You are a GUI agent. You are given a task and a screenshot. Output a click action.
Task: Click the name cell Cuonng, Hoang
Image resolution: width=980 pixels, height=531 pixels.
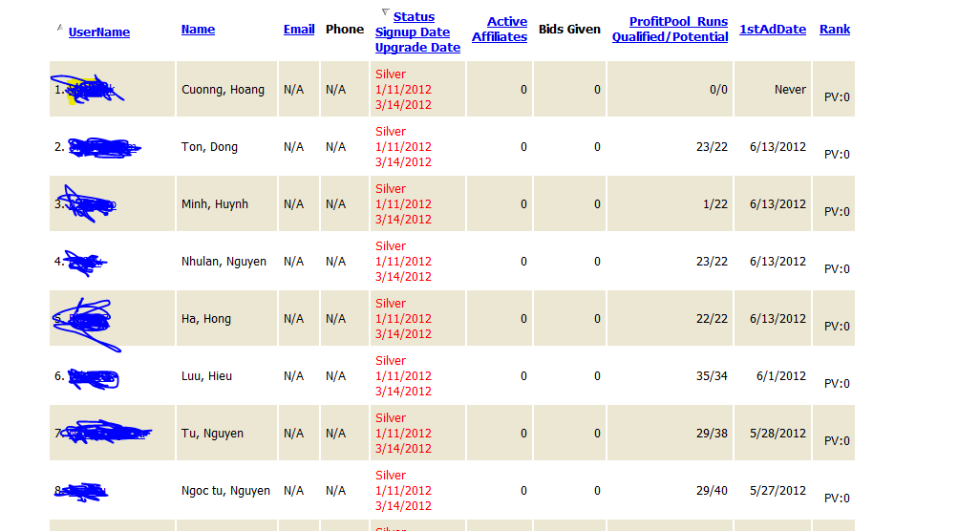pyautogui.click(x=223, y=90)
